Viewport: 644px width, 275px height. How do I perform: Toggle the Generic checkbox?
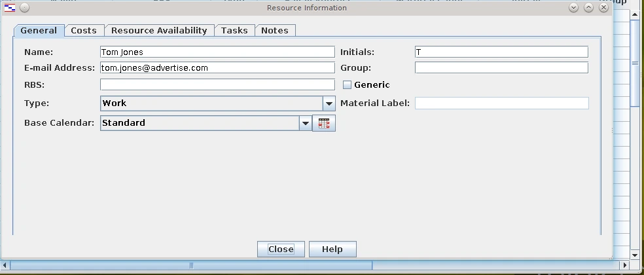click(x=347, y=84)
